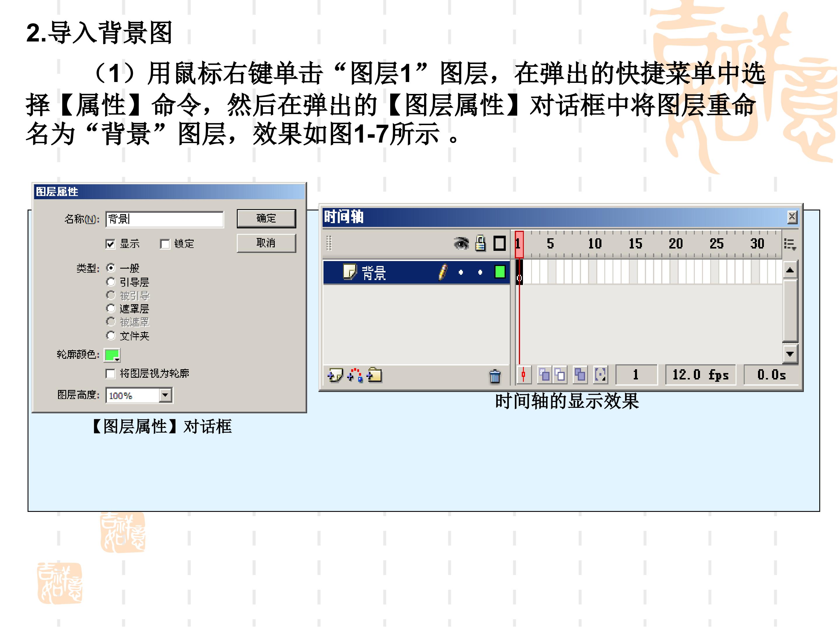
Task: Open the 图层高度 100% dropdown
Action: pyautogui.click(x=165, y=395)
